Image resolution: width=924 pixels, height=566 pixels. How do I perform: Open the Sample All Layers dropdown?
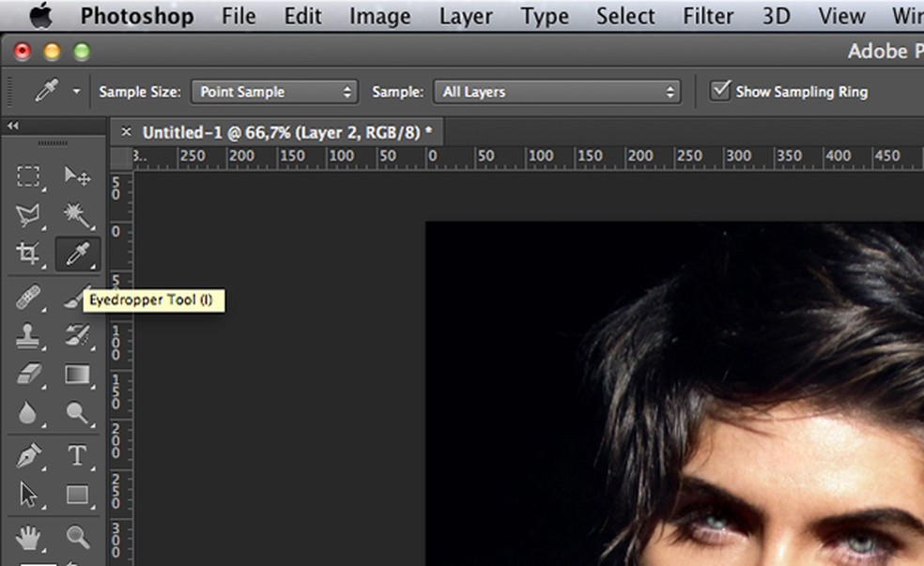tap(557, 92)
